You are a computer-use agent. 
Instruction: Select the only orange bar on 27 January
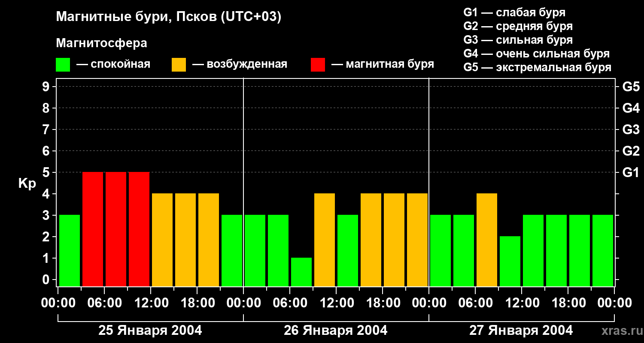tap(487, 240)
